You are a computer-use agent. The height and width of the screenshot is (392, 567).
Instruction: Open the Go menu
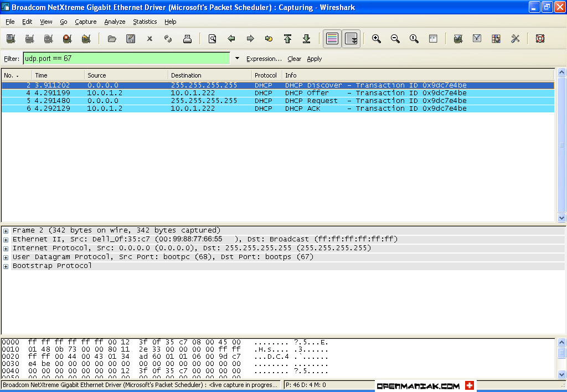[64, 22]
